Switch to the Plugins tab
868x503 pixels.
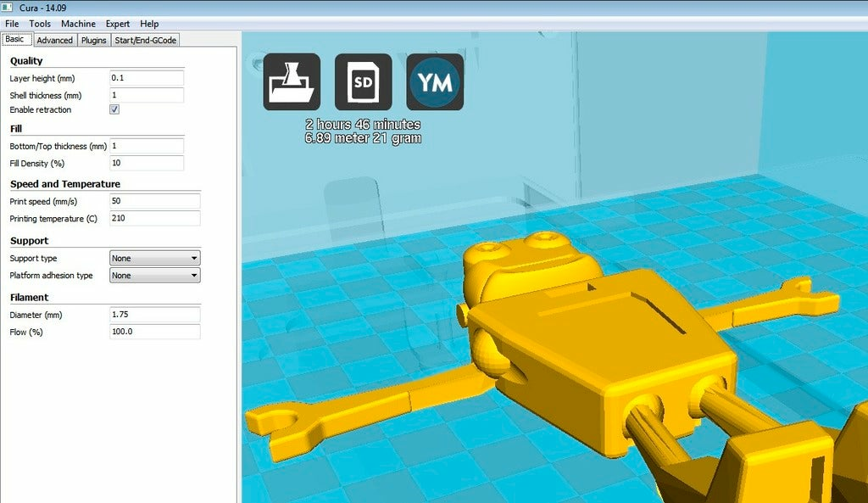(93, 40)
